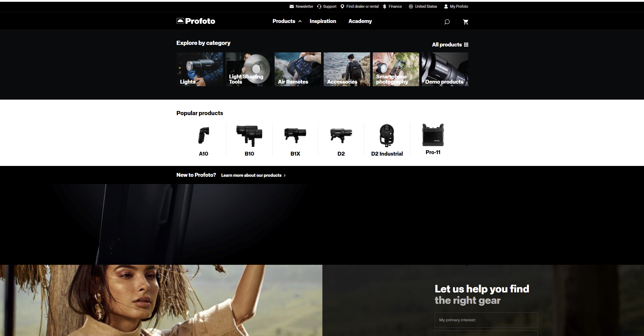Open the United States region selector
This screenshot has height=336, width=644.
pos(425,6)
